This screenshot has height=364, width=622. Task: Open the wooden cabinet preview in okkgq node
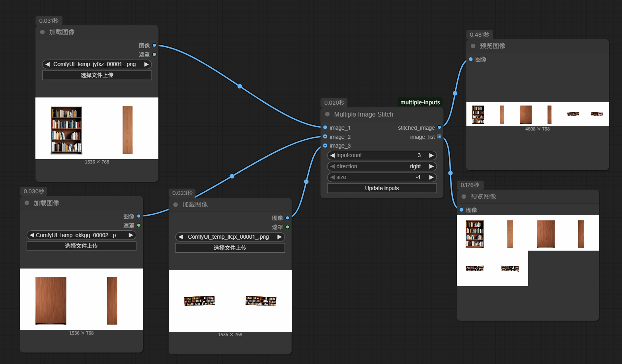[x=81, y=299]
